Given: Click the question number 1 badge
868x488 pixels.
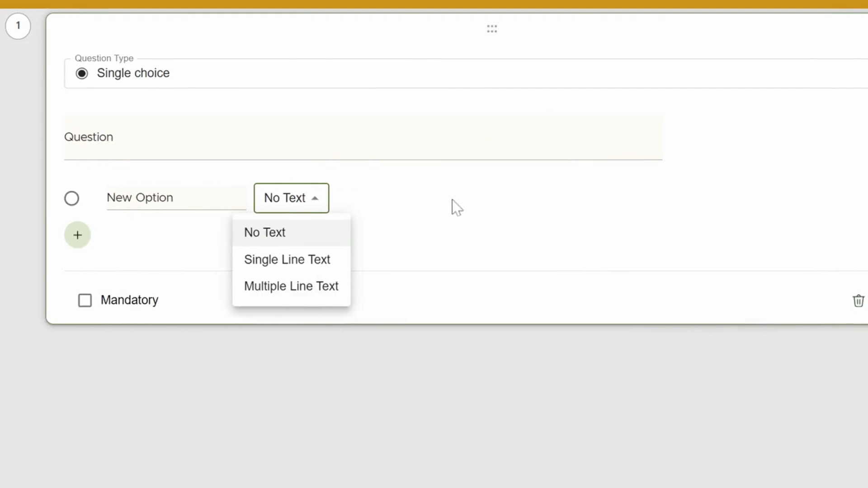Looking at the screenshot, I should 18,26.
